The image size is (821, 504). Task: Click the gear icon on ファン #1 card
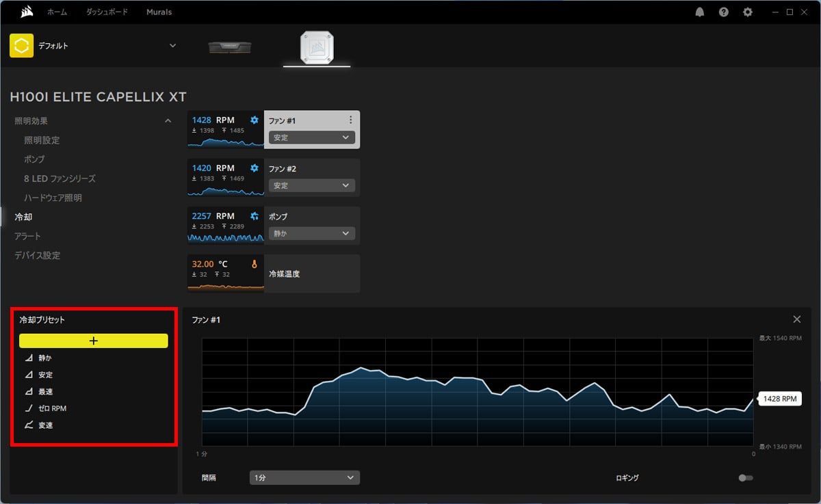point(255,120)
